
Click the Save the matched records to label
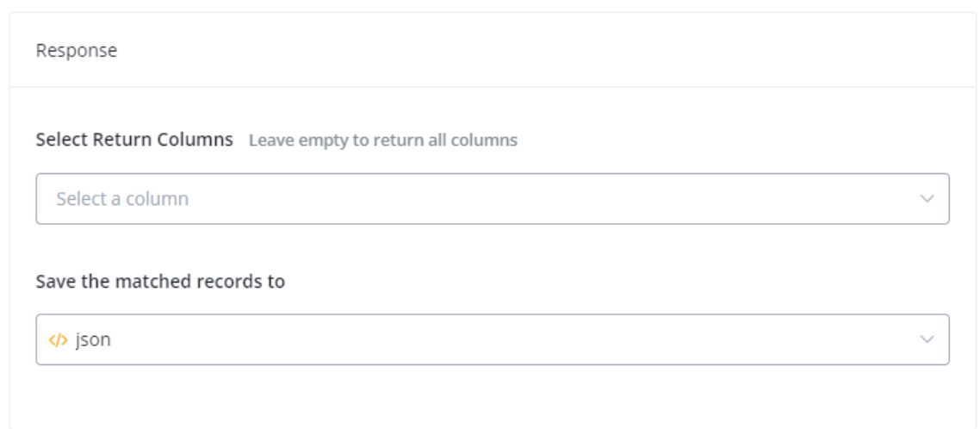click(160, 282)
